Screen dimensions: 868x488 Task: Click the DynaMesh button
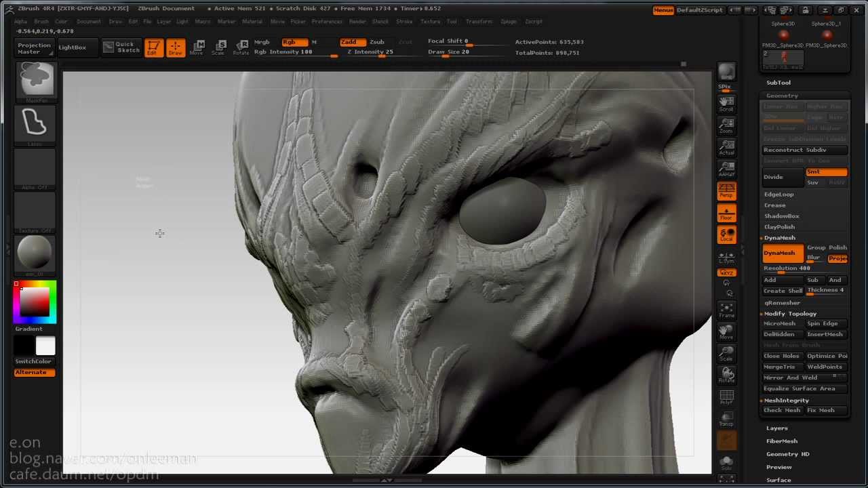point(783,253)
